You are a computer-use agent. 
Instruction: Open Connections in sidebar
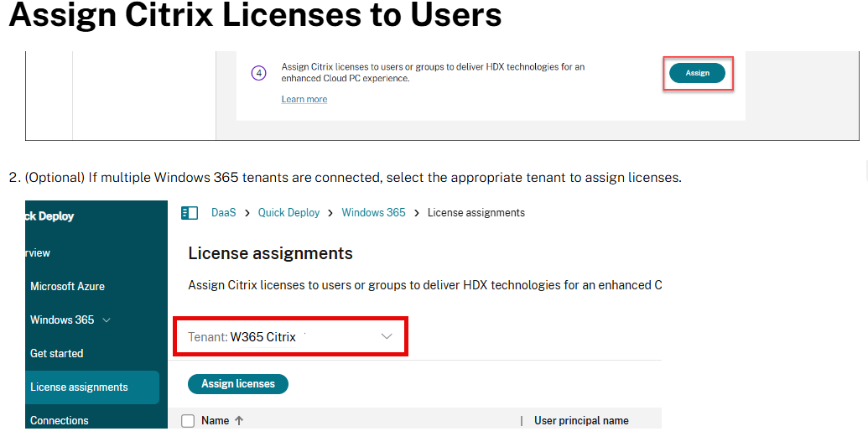pyautogui.click(x=60, y=420)
